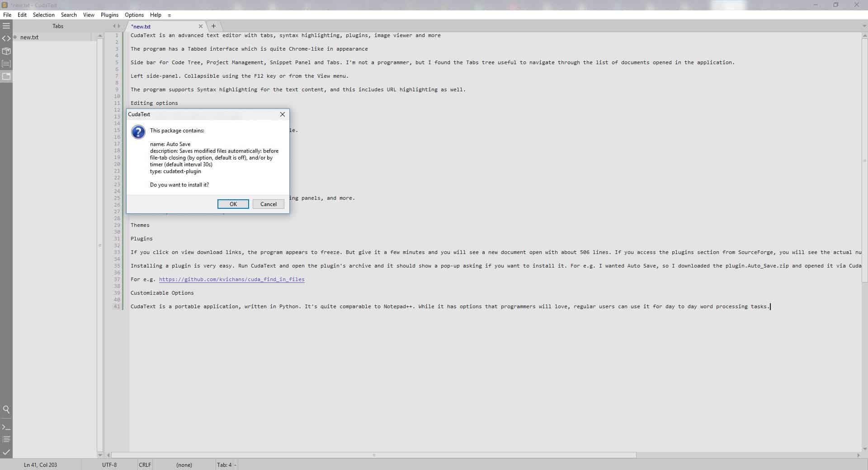This screenshot has width=868, height=470.
Task: Click the tab scroll right arrow
Action: point(119,26)
